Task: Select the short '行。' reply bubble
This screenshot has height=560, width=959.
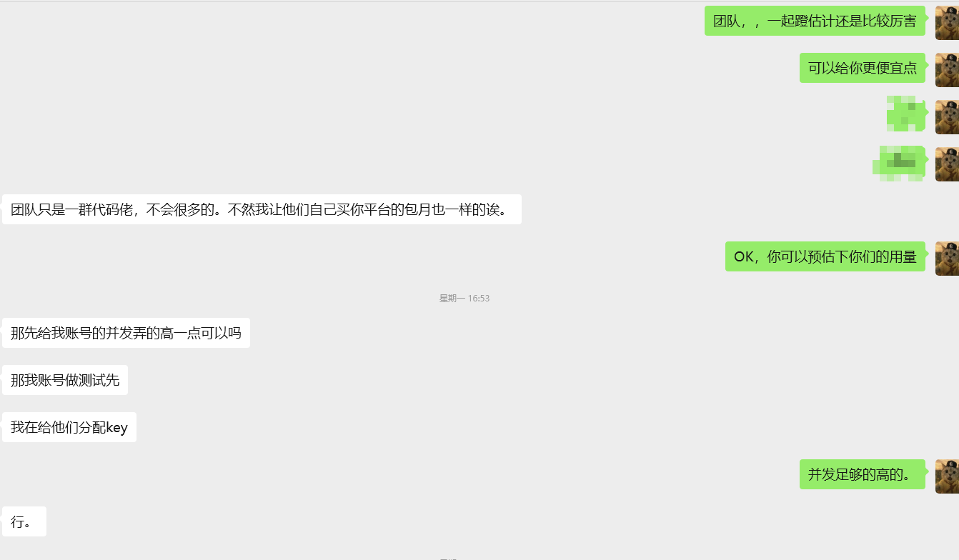Action: point(24,521)
